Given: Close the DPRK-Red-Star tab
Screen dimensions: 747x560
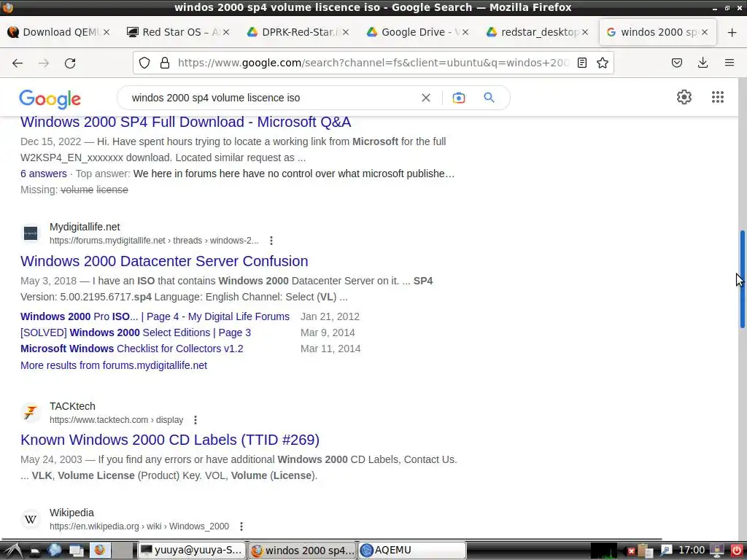Looking at the screenshot, I should (x=345, y=32).
